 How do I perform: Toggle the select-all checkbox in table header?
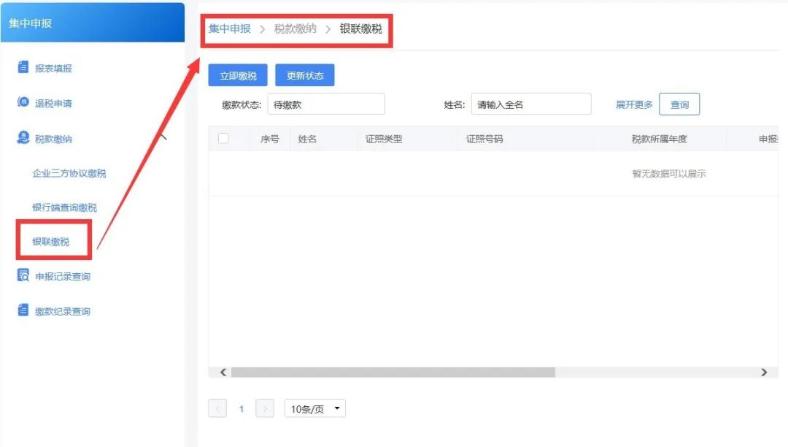[224, 138]
